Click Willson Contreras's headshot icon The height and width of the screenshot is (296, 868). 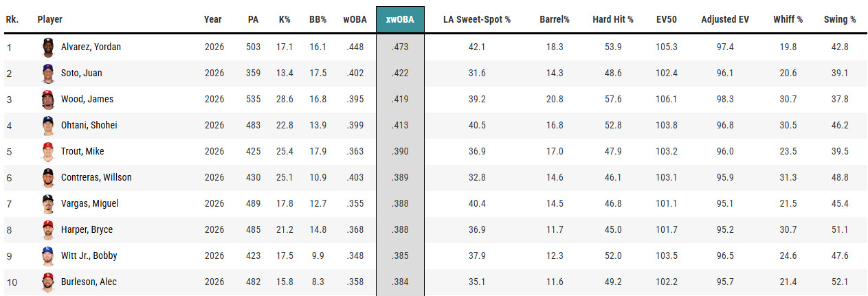pyautogui.click(x=47, y=177)
